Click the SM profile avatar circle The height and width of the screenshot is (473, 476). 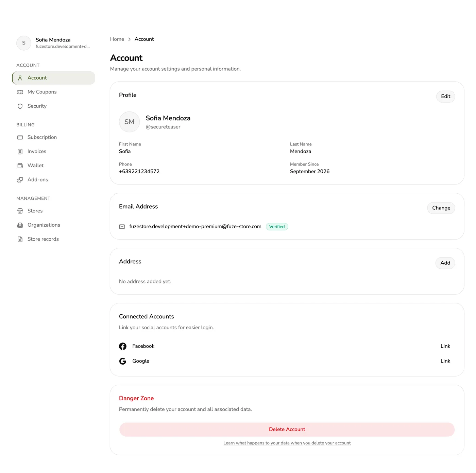tap(129, 122)
